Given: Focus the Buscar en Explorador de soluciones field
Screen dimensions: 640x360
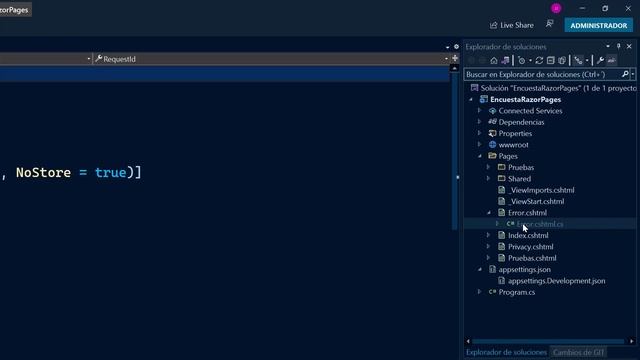Looking at the screenshot, I should [542, 74].
